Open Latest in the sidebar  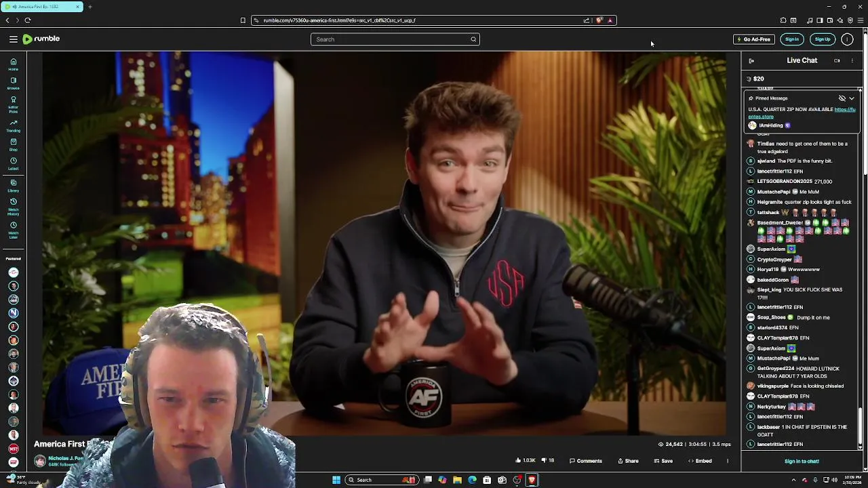(13, 163)
